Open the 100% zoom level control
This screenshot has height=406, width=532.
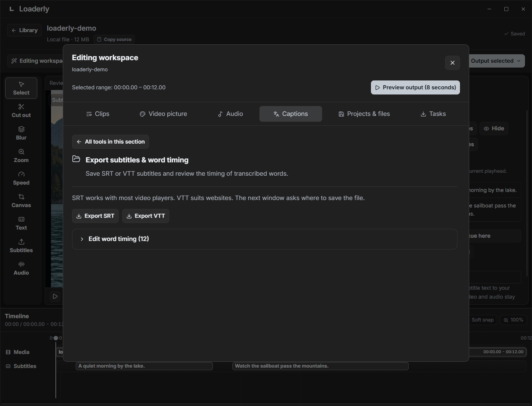pyautogui.click(x=513, y=320)
